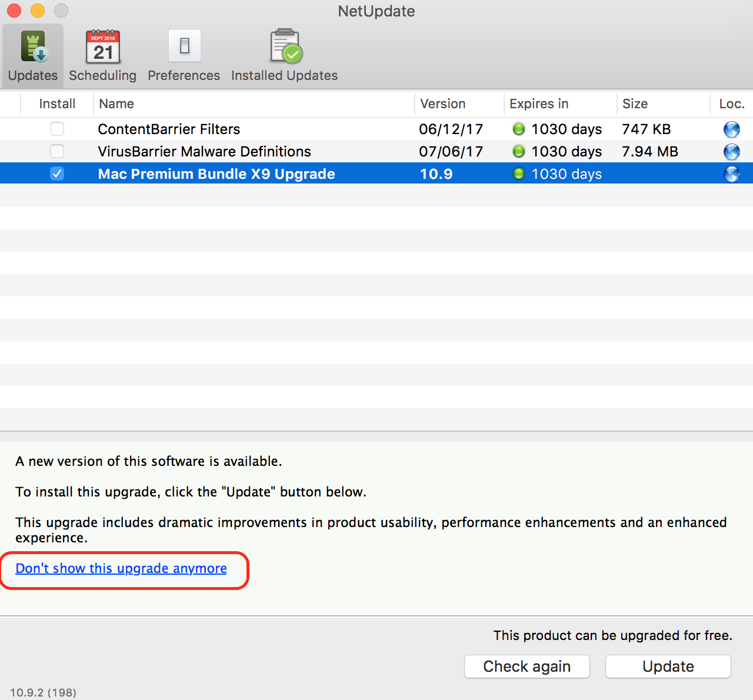
Task: Check the ContentBarrier Filters install checkbox
Action: tap(57, 129)
